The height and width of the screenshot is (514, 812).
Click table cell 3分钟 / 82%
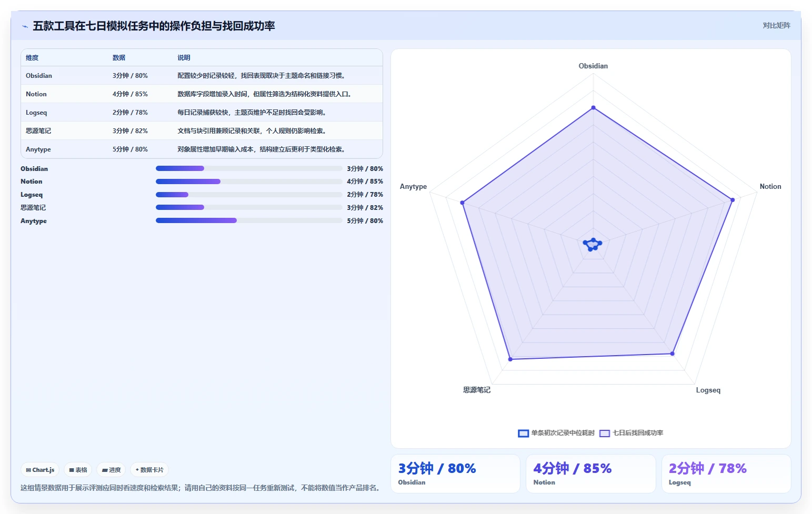[130, 131]
